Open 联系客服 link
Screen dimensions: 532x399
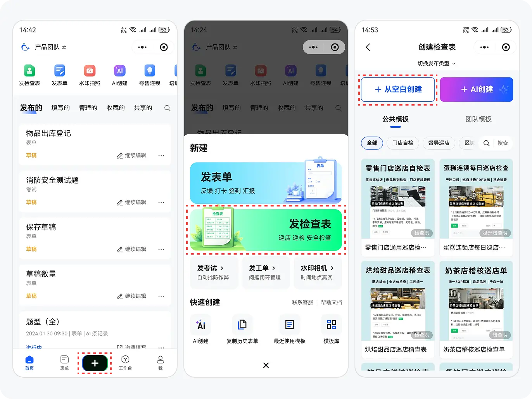[x=302, y=302]
